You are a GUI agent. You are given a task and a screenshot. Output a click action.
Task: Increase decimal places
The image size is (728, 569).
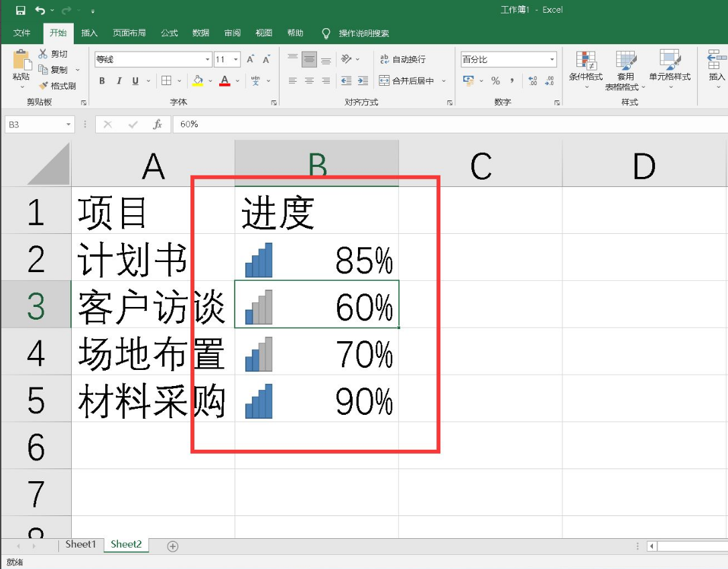[532, 80]
